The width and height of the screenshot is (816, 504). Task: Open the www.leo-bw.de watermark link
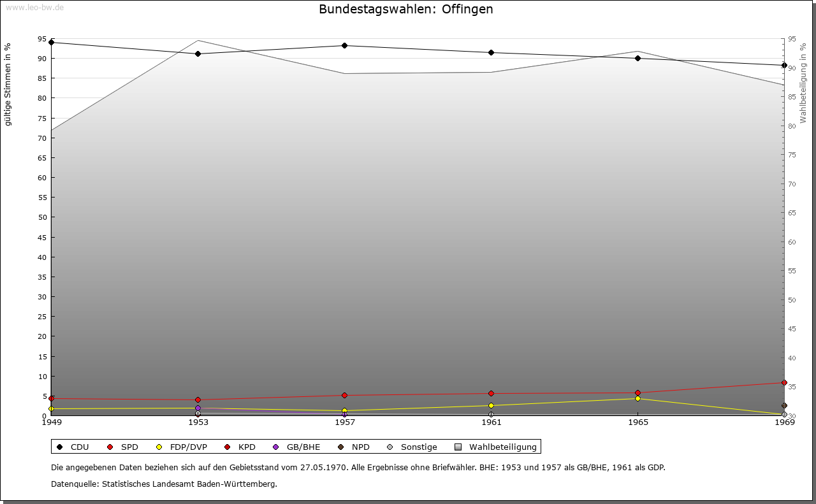(34, 8)
